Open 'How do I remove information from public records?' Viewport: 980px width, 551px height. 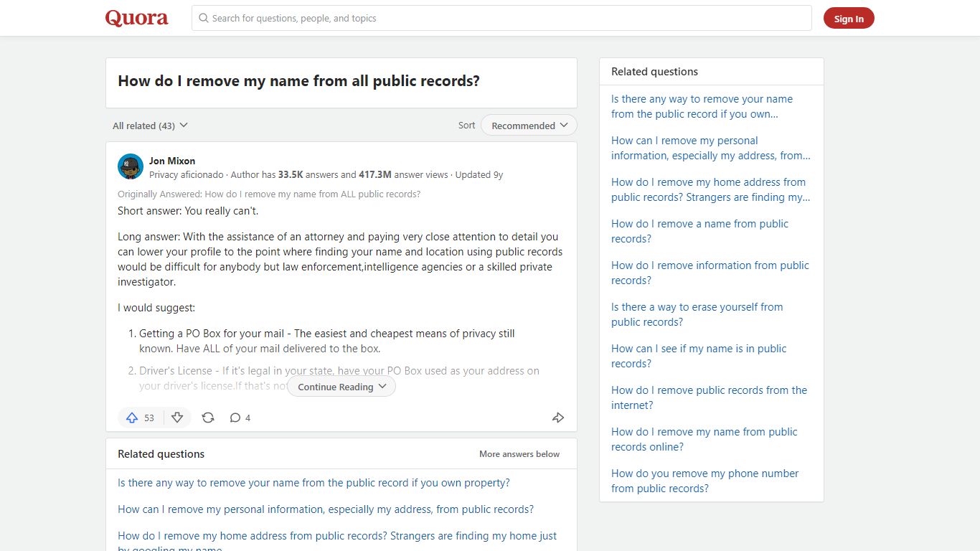coord(710,273)
